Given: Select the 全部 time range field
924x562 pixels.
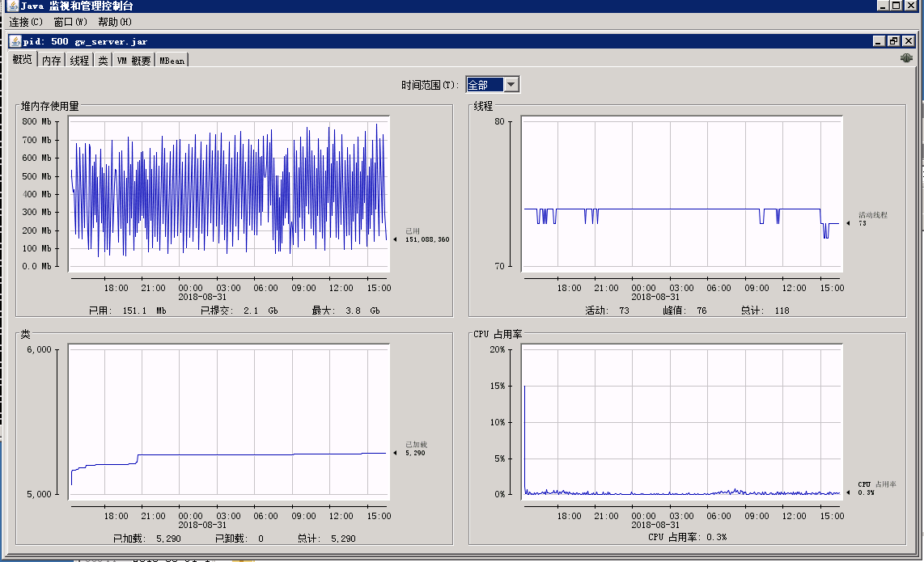Looking at the screenshot, I should click(x=485, y=85).
